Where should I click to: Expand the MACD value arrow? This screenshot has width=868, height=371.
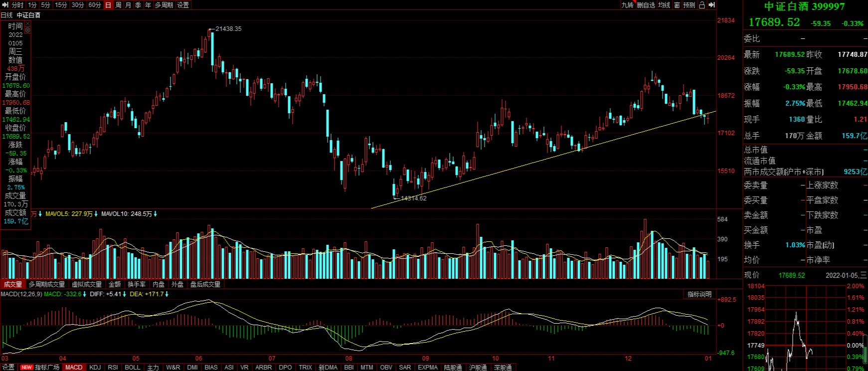85,294
